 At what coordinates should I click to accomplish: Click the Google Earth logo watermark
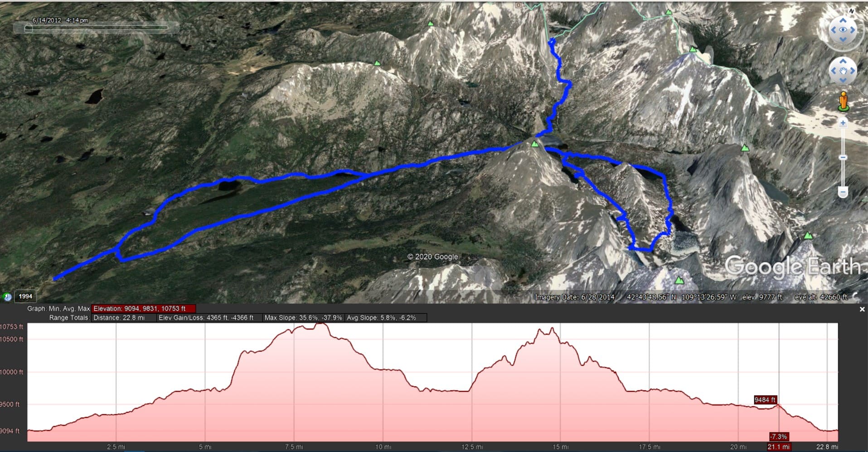pos(792,266)
